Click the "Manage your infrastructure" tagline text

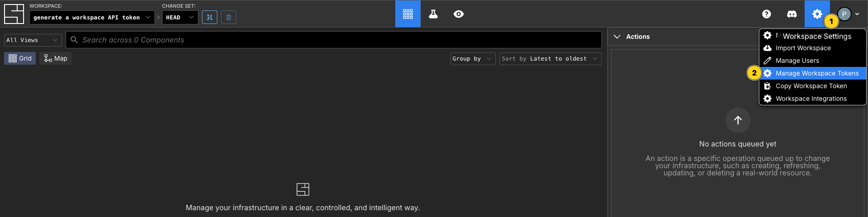pyautogui.click(x=303, y=208)
